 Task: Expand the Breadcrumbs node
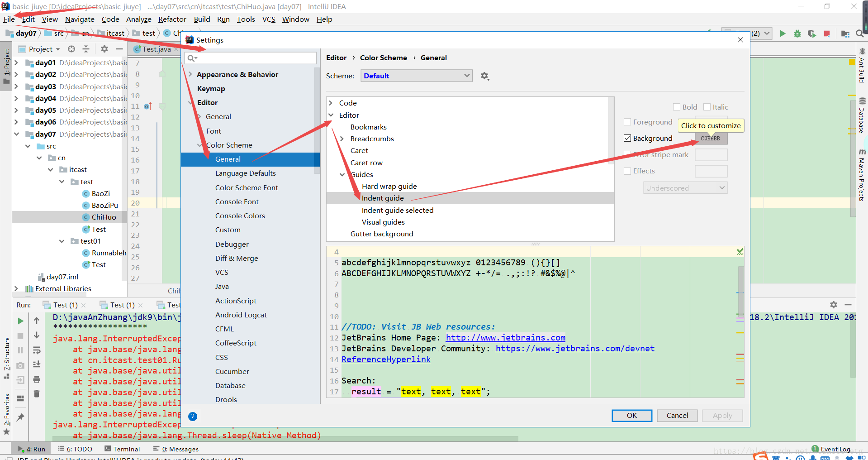tap(342, 139)
